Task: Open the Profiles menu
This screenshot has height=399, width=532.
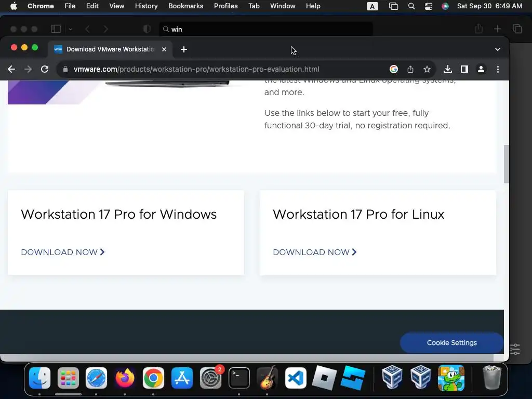Action: tap(226, 6)
